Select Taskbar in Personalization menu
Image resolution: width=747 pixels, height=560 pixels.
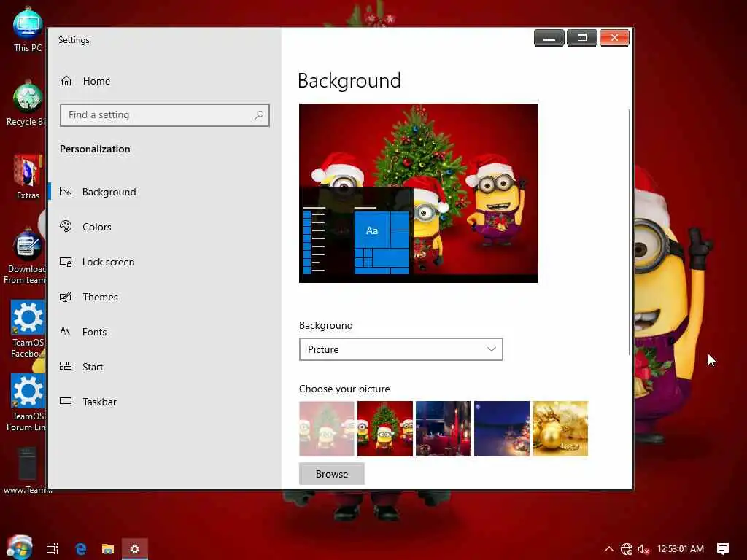[x=99, y=402]
